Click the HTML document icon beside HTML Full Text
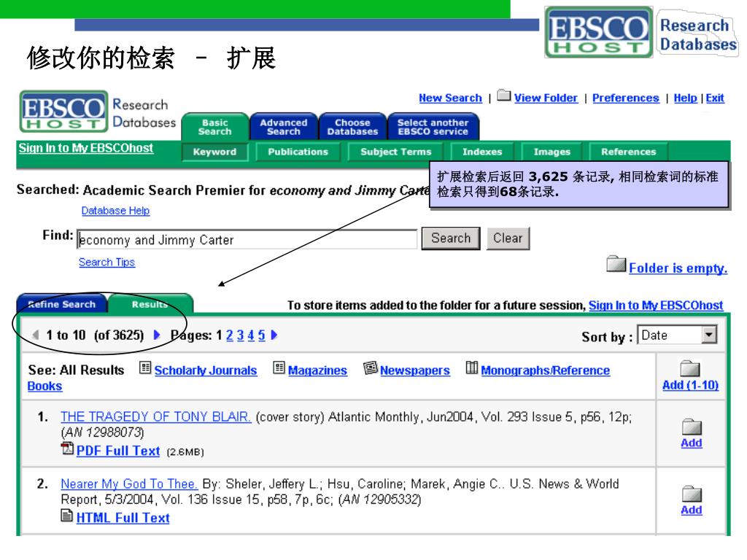747x560 pixels. pos(67,516)
